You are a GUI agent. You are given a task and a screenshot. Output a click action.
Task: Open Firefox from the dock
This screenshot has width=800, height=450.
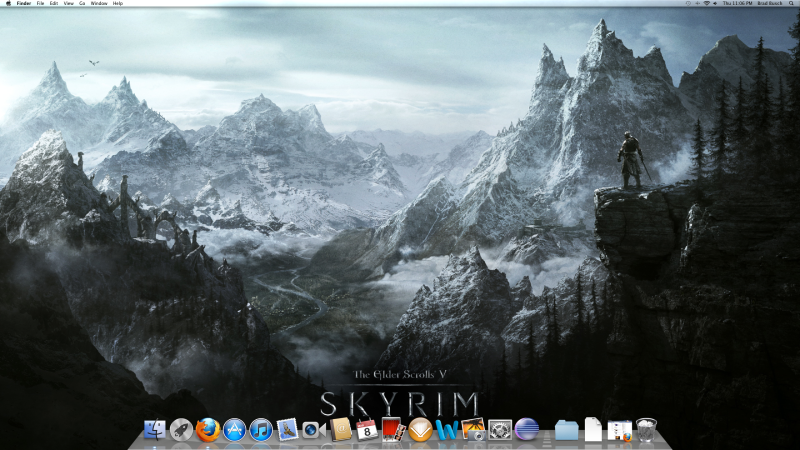(x=208, y=430)
